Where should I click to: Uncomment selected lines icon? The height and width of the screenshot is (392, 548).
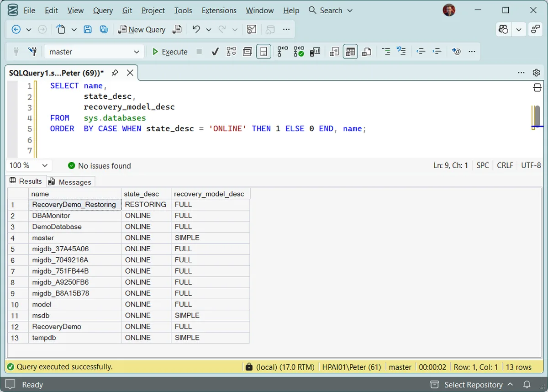click(x=401, y=52)
